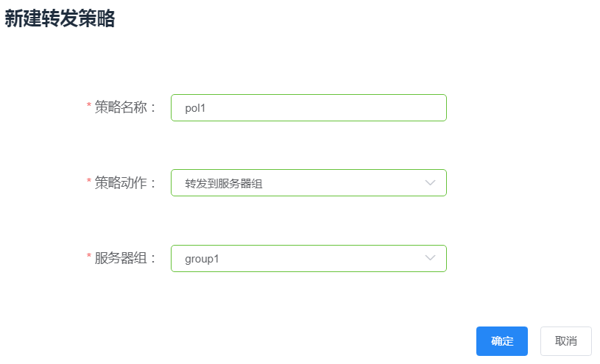The height and width of the screenshot is (364, 600).
Task: Click the 策略动作 field label
Action: 125,183
